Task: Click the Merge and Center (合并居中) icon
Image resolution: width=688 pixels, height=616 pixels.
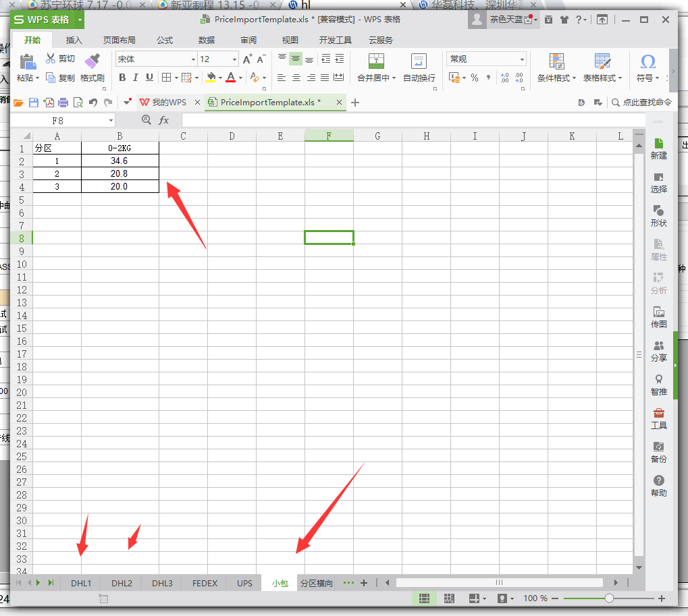Action: 376,61
